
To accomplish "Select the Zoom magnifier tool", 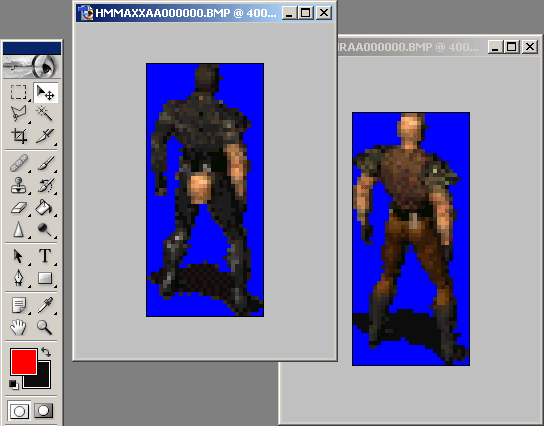I will 45,327.
